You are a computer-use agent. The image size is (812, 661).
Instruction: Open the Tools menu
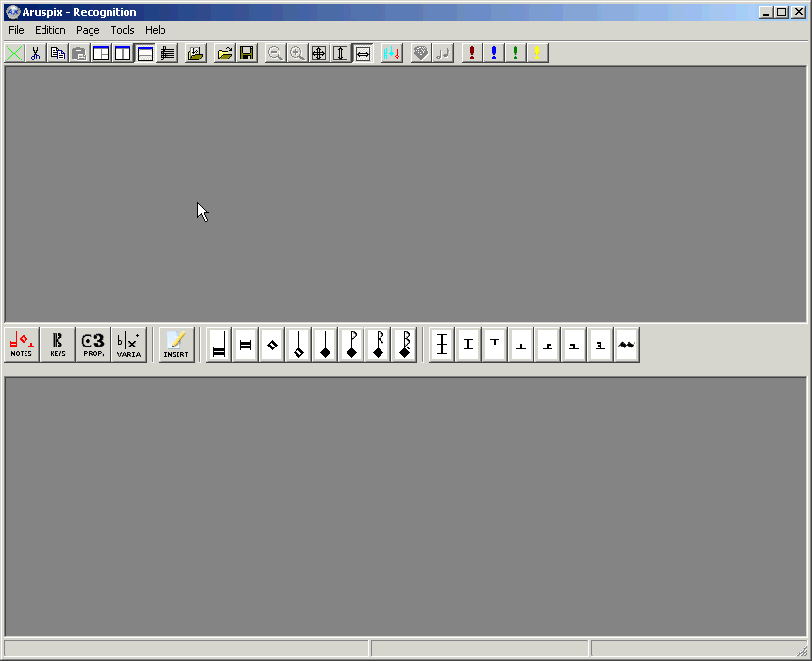[123, 30]
